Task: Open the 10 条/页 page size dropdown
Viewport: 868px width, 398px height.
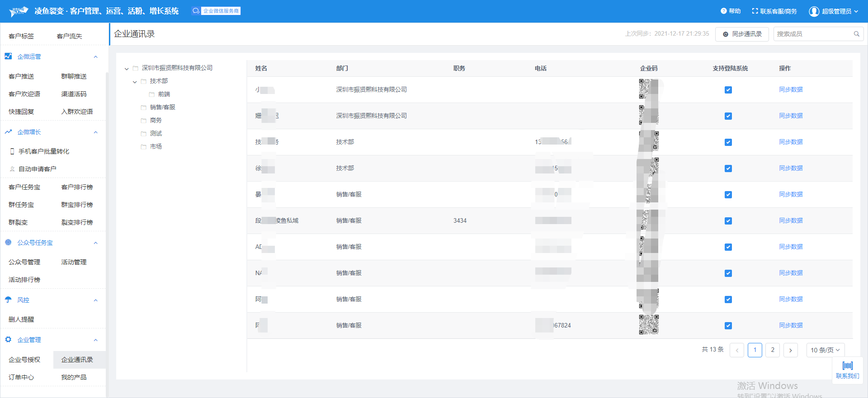Action: [x=825, y=350]
